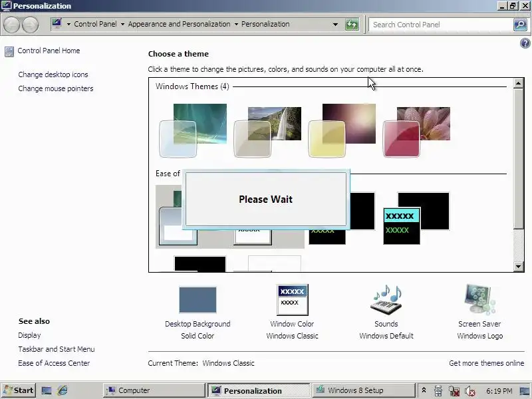Click the Show Desktop quick launch icon

click(47, 390)
